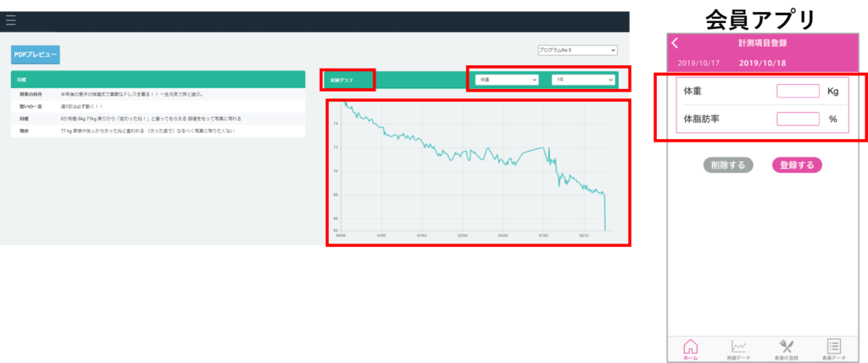868x363 pixels.
Task: Focus the 体重 Kg input field
Action: click(797, 92)
